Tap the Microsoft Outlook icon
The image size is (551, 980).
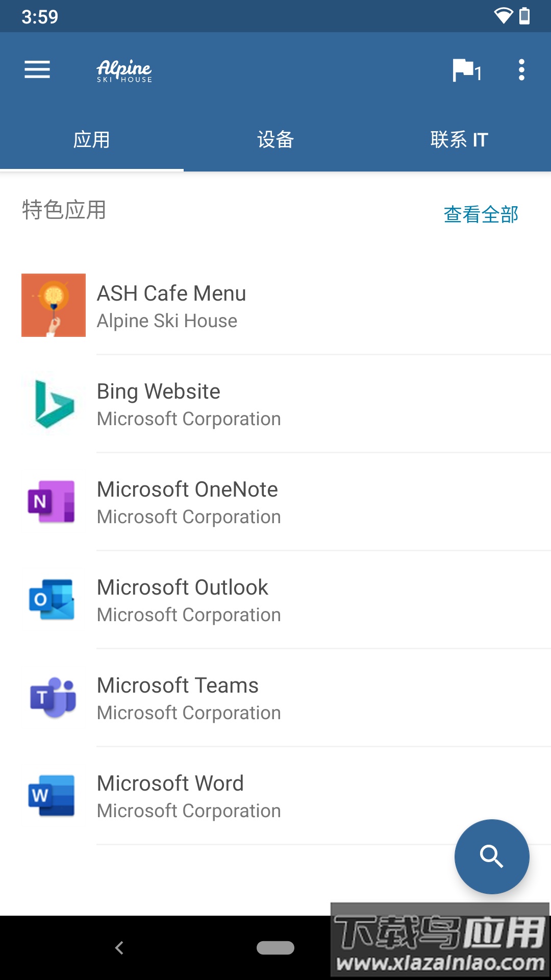click(x=52, y=599)
